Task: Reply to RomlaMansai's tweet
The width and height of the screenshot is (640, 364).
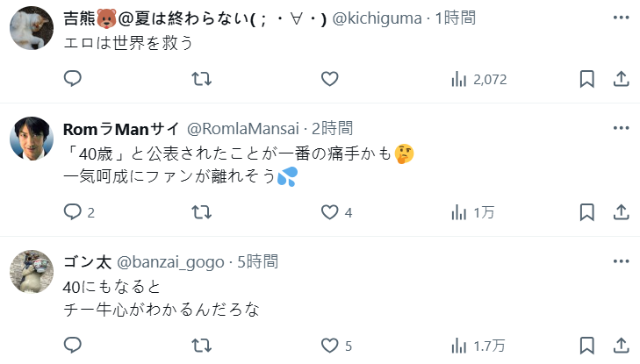Action: 73,212
